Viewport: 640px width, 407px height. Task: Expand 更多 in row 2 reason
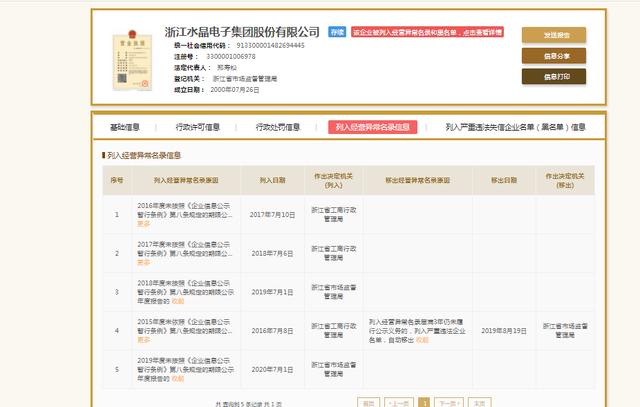(144, 263)
